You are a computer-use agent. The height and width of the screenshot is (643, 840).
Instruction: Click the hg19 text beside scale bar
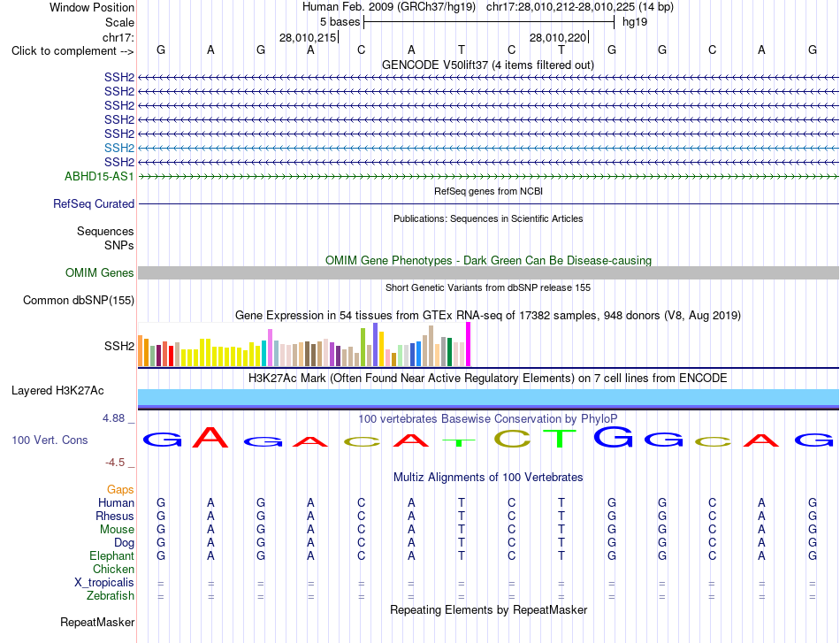(x=635, y=22)
